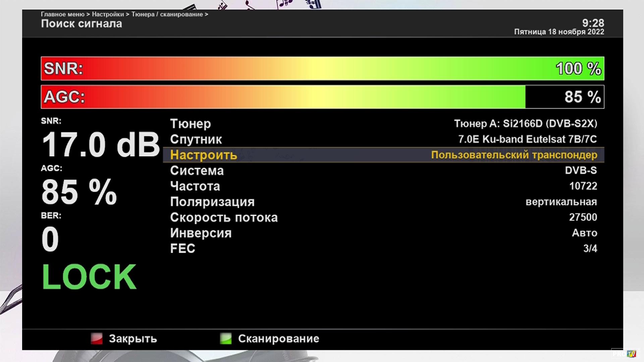Open Спутник value 7.0E Eutelsat 7B/7C

pyautogui.click(x=527, y=139)
